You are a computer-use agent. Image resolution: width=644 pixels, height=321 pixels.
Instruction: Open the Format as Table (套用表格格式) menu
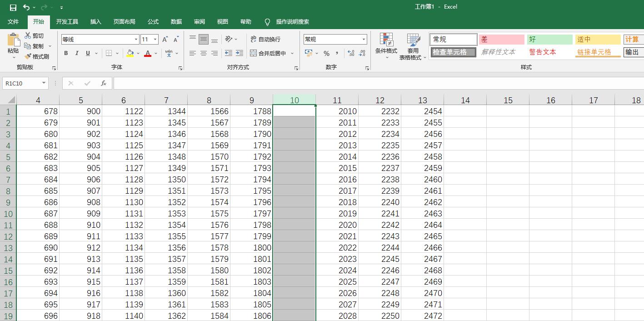pos(413,46)
